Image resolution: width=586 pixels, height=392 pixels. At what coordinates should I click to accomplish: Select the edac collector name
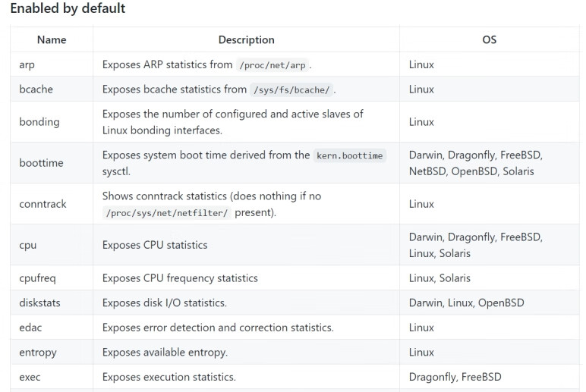coord(30,328)
